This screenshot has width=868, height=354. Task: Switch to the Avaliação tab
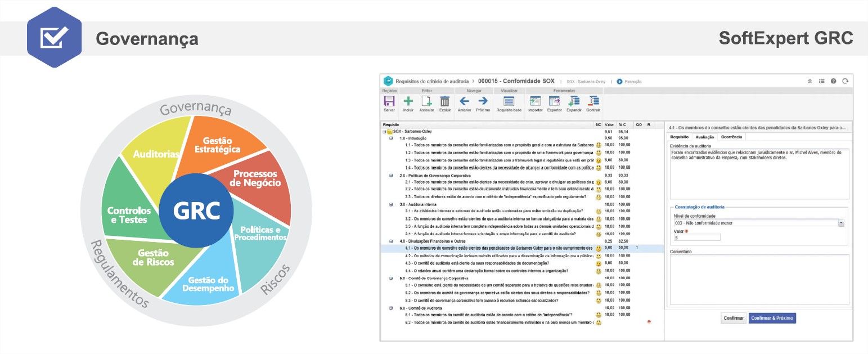coord(705,137)
